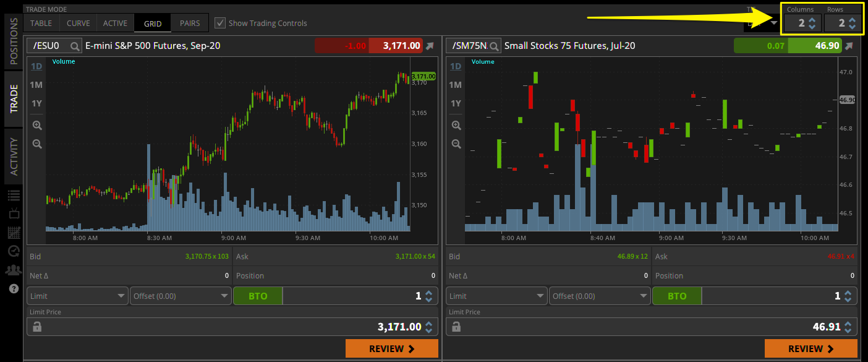This screenshot has height=362, width=868.
Task: Zoom into the /ESU0 chart with magnifier-plus icon
Action: click(37, 125)
